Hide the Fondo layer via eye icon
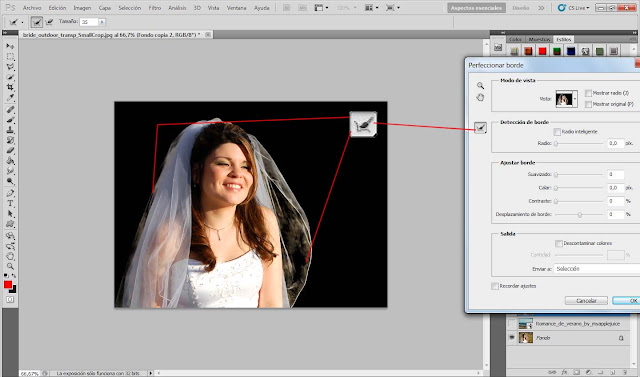 pos(512,338)
